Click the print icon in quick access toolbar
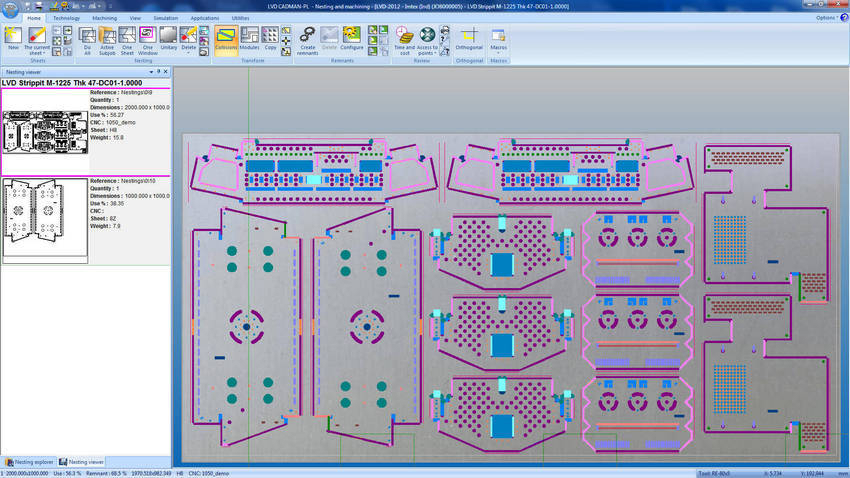The height and width of the screenshot is (478, 850). click(38, 6)
